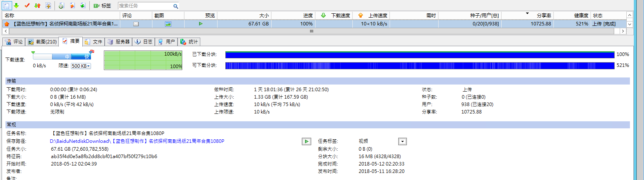Click the 传输 section header
This screenshot has width=644, height=180.
pos(317,81)
